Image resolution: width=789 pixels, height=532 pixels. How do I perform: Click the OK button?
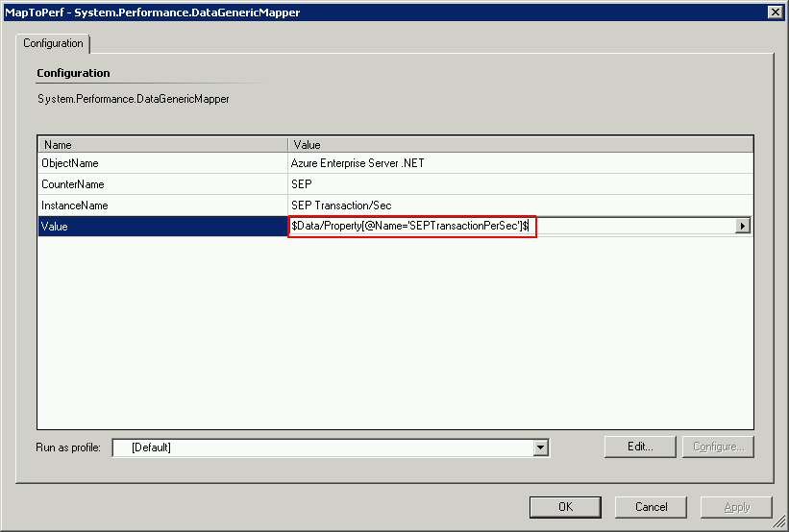point(565,507)
